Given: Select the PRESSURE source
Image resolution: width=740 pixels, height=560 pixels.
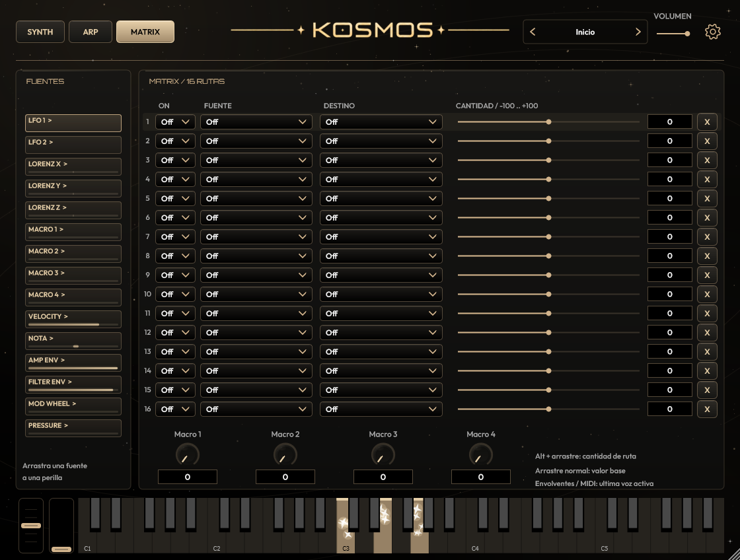Looking at the screenshot, I should tap(73, 428).
